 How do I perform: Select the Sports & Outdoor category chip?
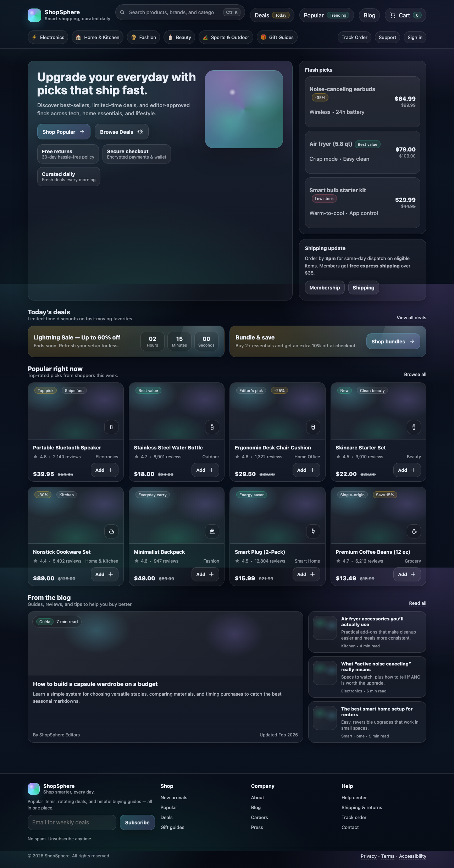coord(226,37)
